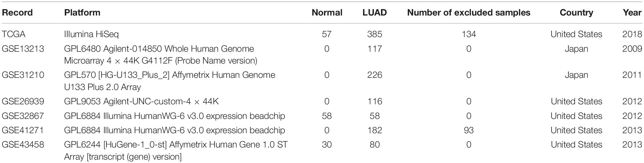Click the Record column header
The height and width of the screenshot is (163, 644).
tap(17, 12)
